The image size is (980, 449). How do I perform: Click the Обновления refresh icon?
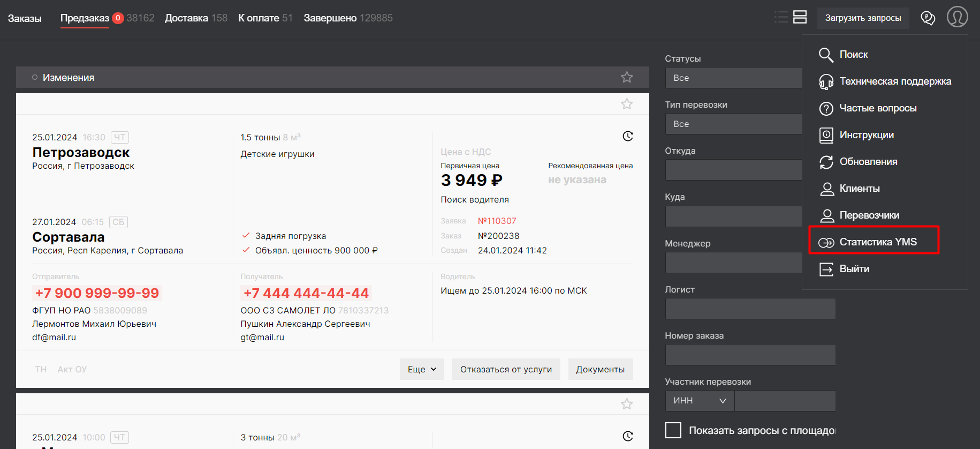coord(826,162)
